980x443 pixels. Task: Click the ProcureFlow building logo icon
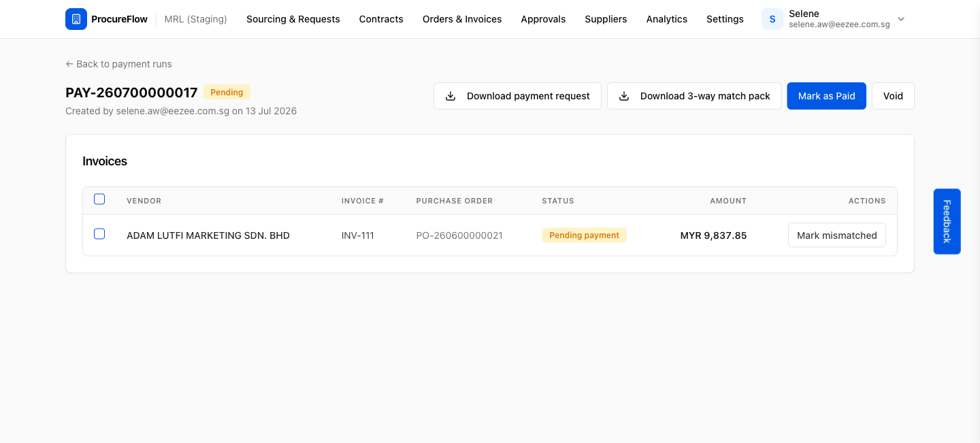click(76, 19)
